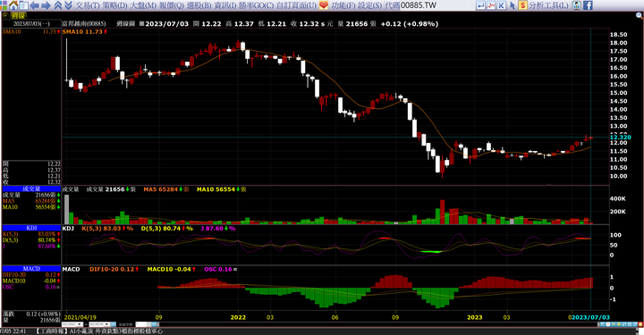Open the 自訂頁面(U) menu
The height and width of the screenshot is (335, 644).
pyautogui.click(x=297, y=5)
